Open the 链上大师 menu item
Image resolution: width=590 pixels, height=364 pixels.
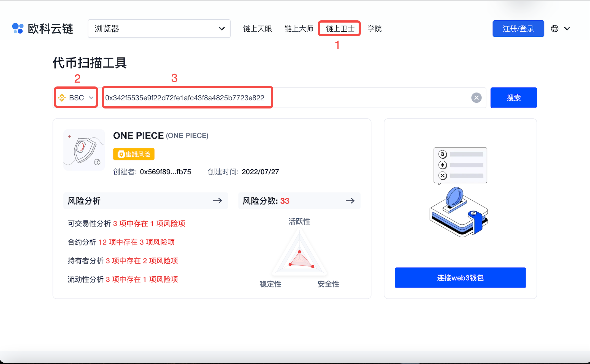coord(299,29)
